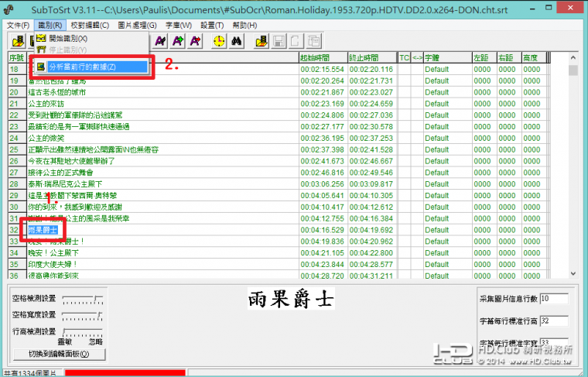The height and width of the screenshot is (377, 588).
Task: Click the 右距 column header
Action: tap(509, 58)
